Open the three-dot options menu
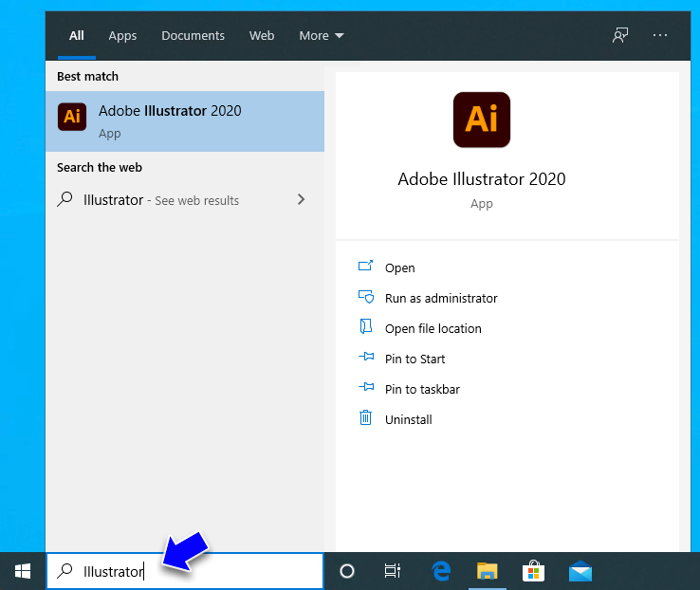The image size is (700, 590). [660, 35]
